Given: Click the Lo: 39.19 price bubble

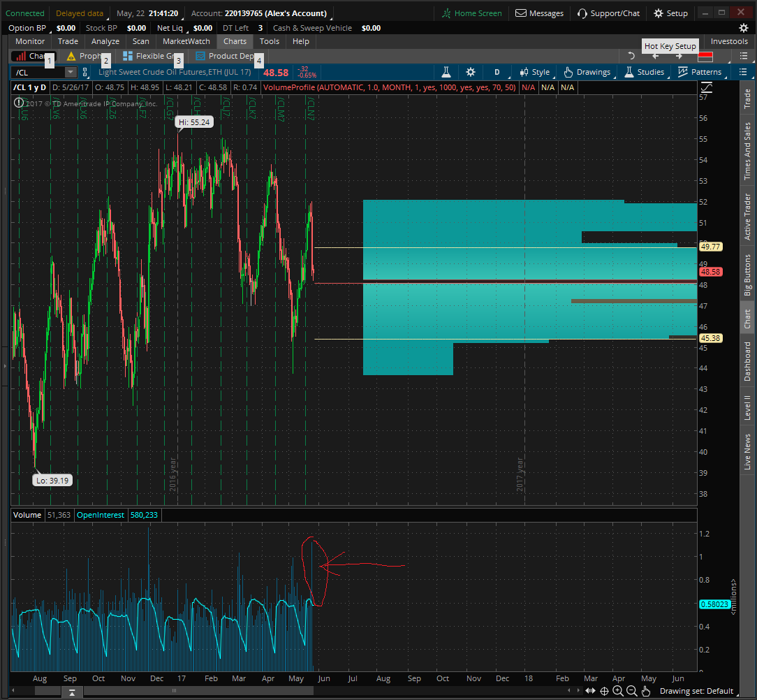Looking at the screenshot, I should tap(52, 481).
